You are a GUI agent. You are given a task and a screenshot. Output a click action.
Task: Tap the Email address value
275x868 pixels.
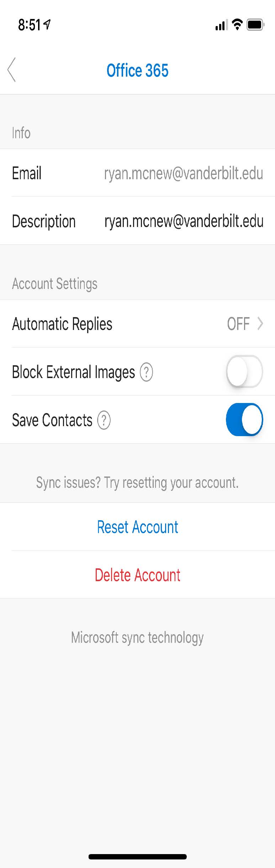pyautogui.click(x=184, y=173)
